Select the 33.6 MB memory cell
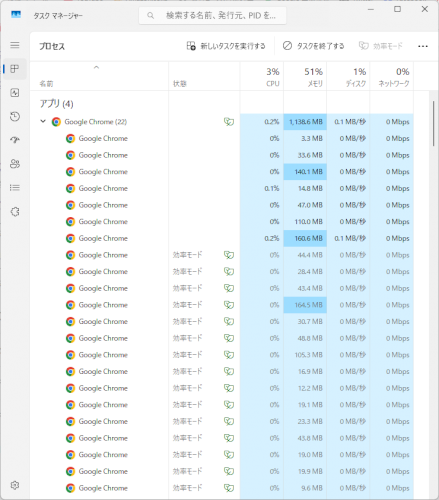This screenshot has width=439, height=500. [305, 155]
